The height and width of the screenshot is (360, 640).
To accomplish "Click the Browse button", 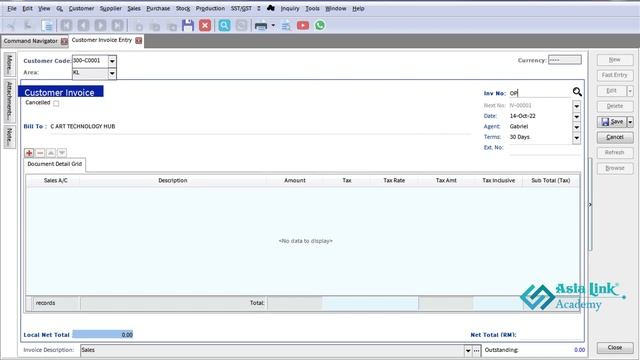I will coord(615,168).
